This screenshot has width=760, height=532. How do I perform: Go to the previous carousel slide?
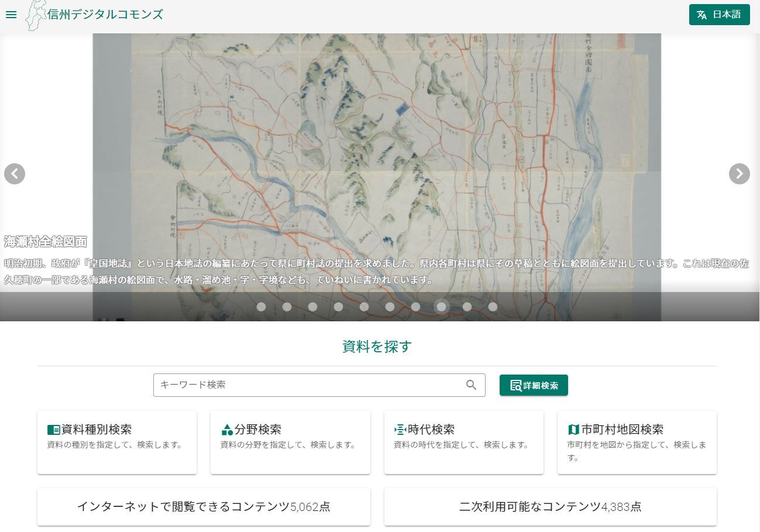coord(15,174)
